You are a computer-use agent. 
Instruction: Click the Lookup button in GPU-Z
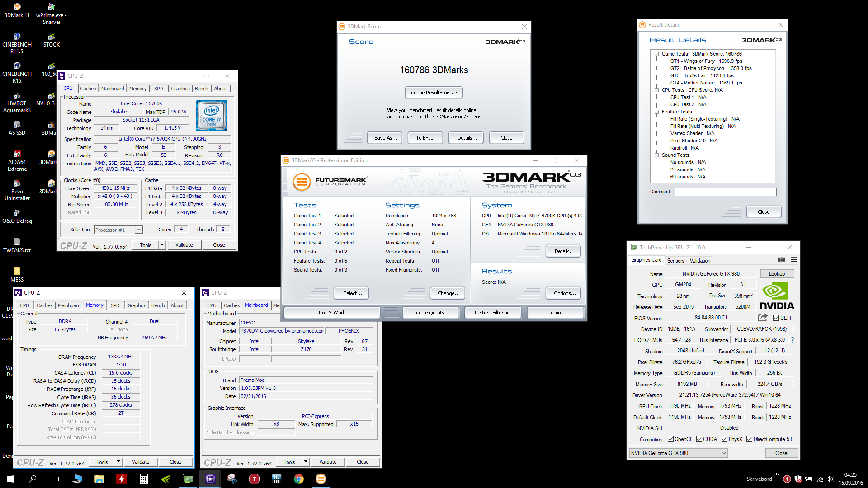tap(777, 274)
